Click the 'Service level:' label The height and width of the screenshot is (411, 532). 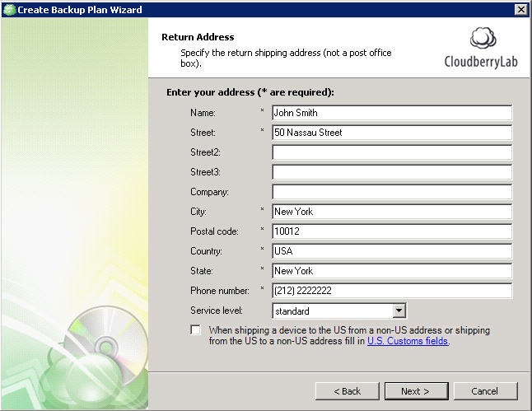pyautogui.click(x=217, y=311)
